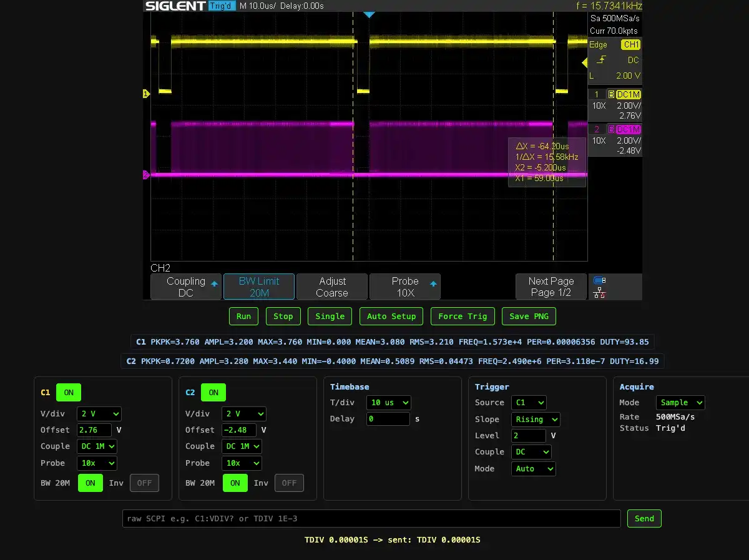749x560 pixels.
Task: Toggle channel C1 ON button
Action: [69, 392]
